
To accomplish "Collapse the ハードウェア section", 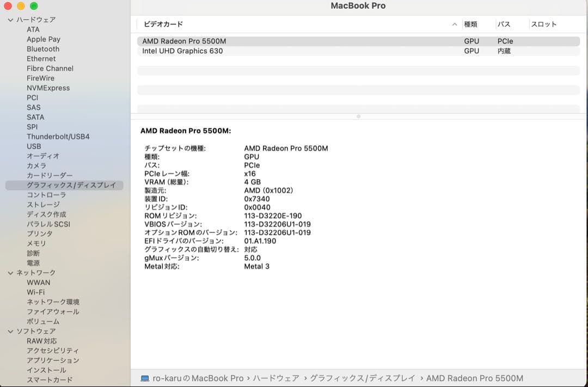I will 10,19.
